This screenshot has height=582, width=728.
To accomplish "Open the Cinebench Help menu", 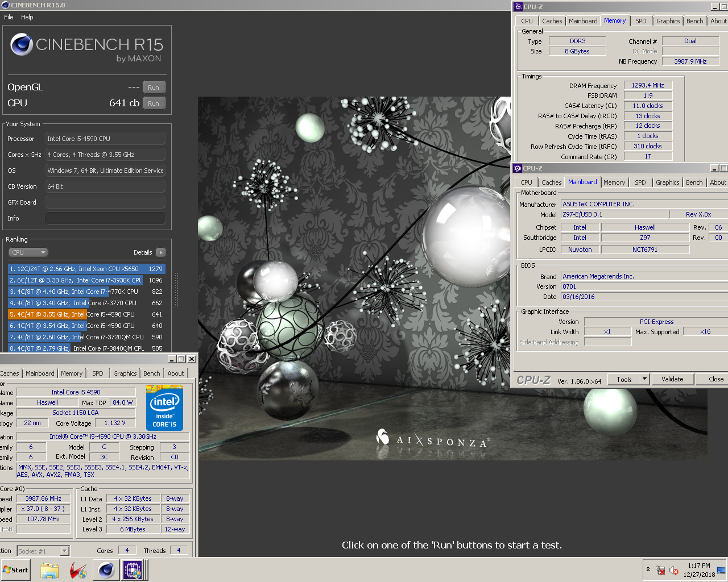I will tap(27, 17).
